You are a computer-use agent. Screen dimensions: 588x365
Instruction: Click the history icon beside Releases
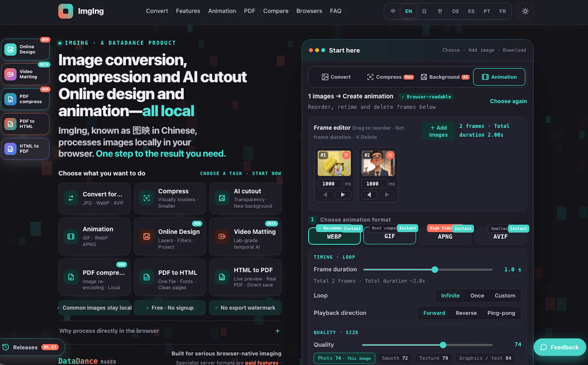(x=6, y=347)
